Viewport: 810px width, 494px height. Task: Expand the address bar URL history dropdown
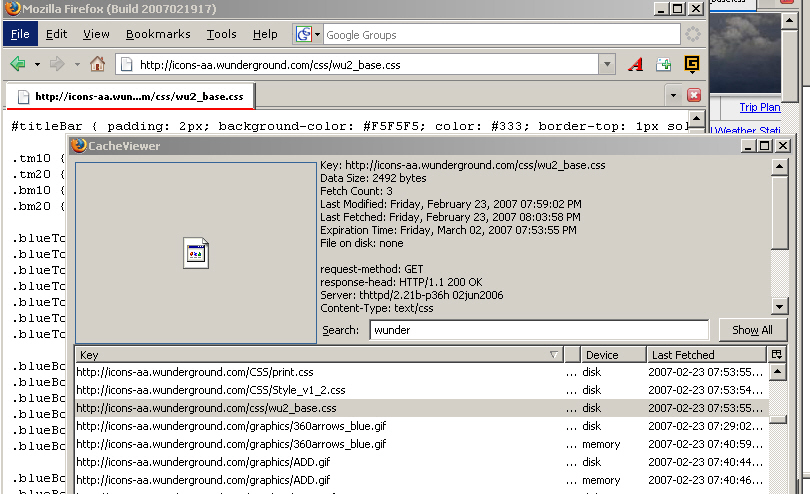608,65
